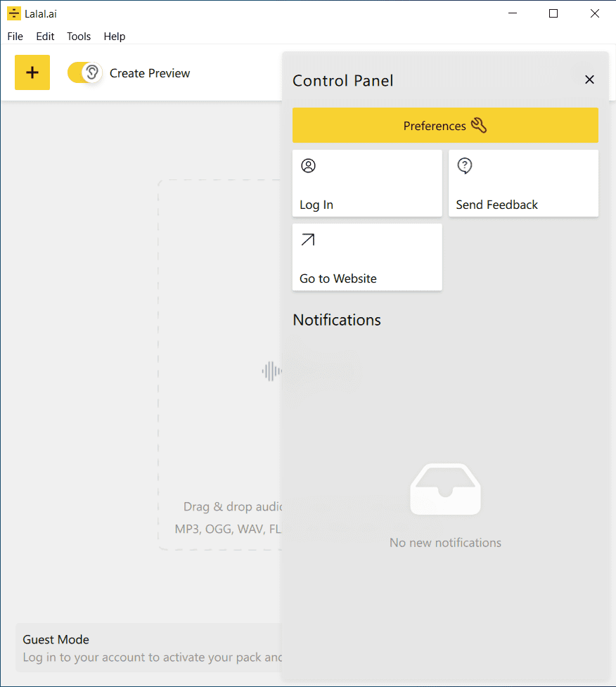Image resolution: width=616 pixels, height=687 pixels.
Task: Open Preferences
Action: 445,125
